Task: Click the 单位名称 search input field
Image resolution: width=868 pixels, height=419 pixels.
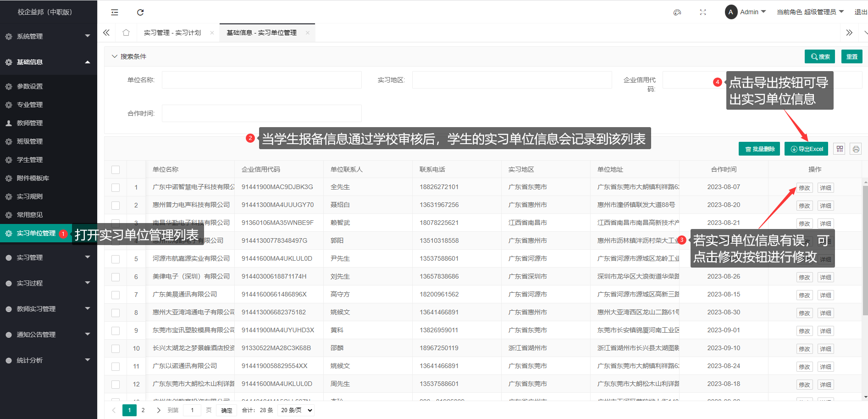Action: click(x=261, y=80)
